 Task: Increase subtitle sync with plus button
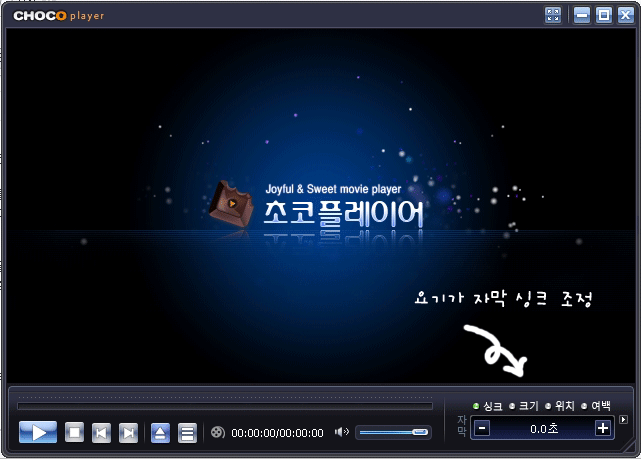point(603,429)
